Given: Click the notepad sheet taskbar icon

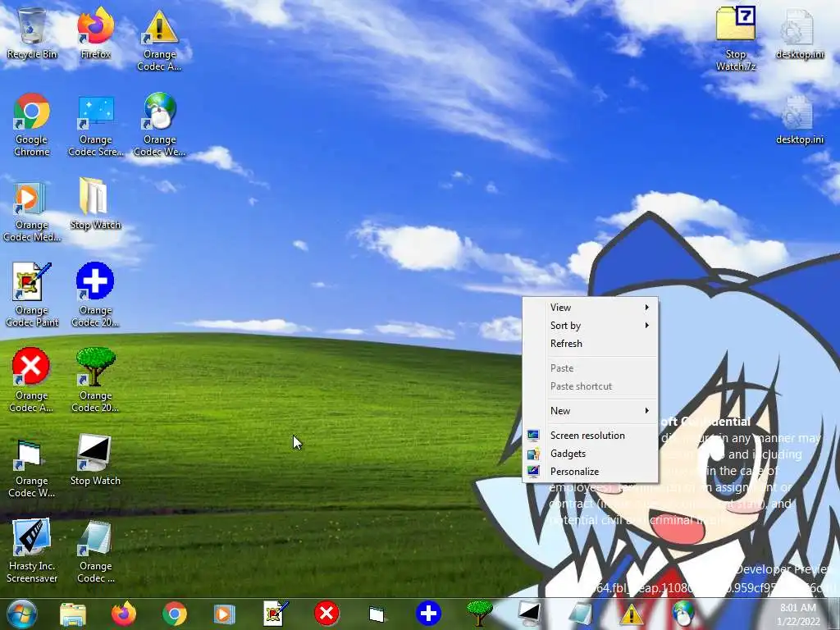Looking at the screenshot, I should (580, 614).
